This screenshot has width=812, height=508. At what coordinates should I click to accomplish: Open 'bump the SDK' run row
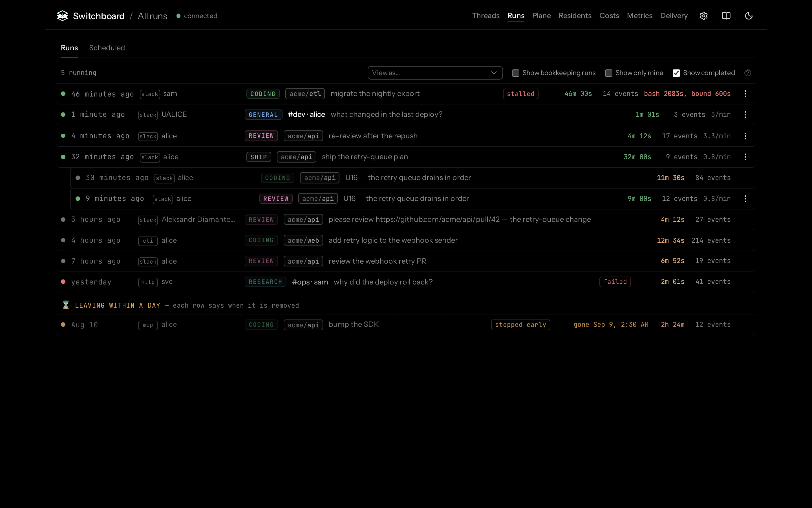[x=406, y=325]
